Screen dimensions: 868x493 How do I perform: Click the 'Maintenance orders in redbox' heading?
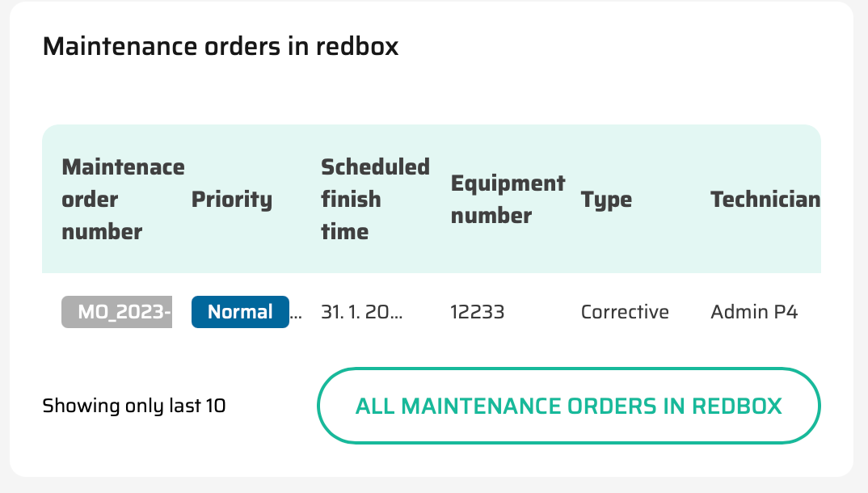click(x=221, y=46)
